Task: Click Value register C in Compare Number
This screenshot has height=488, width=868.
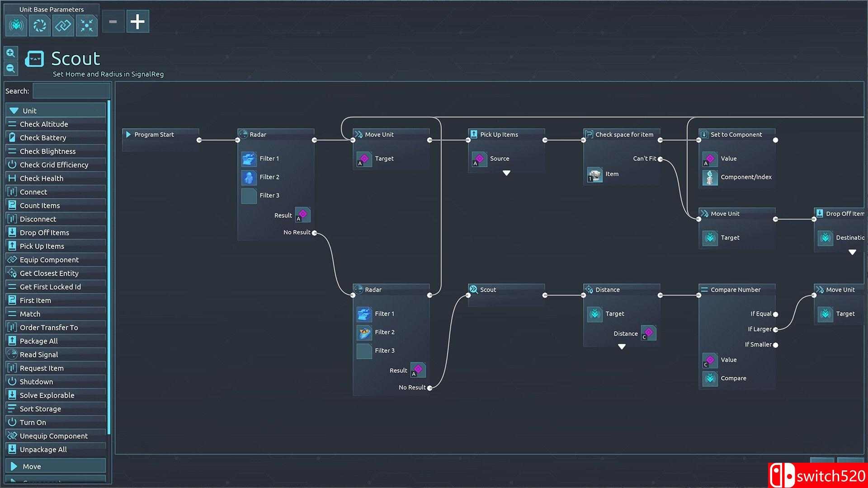Action: (710, 360)
